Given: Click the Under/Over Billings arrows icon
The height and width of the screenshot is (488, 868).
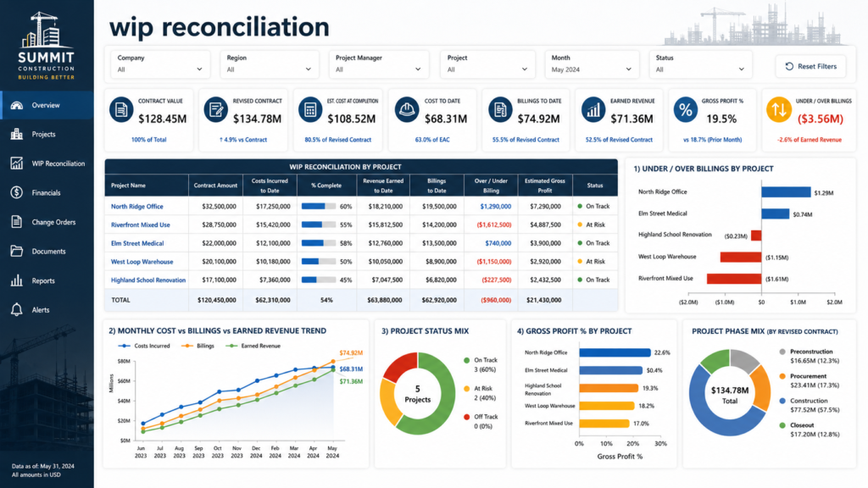Looking at the screenshot, I should coord(778,109).
